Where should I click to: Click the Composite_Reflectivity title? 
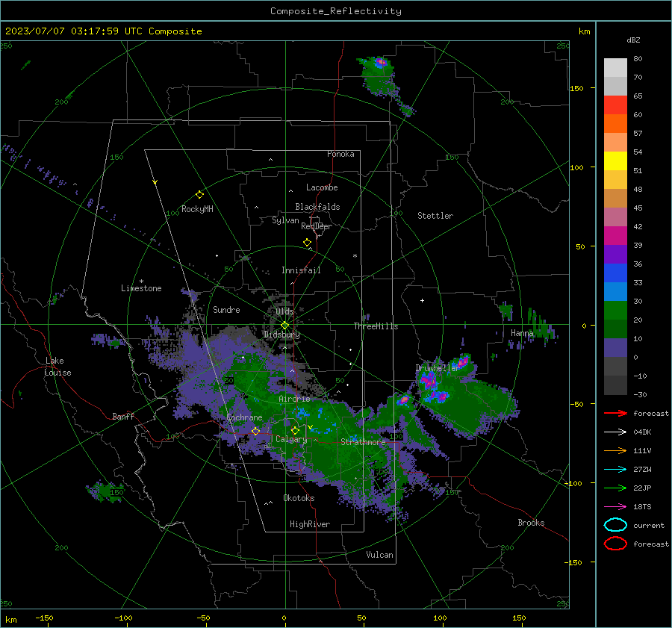tap(336, 11)
